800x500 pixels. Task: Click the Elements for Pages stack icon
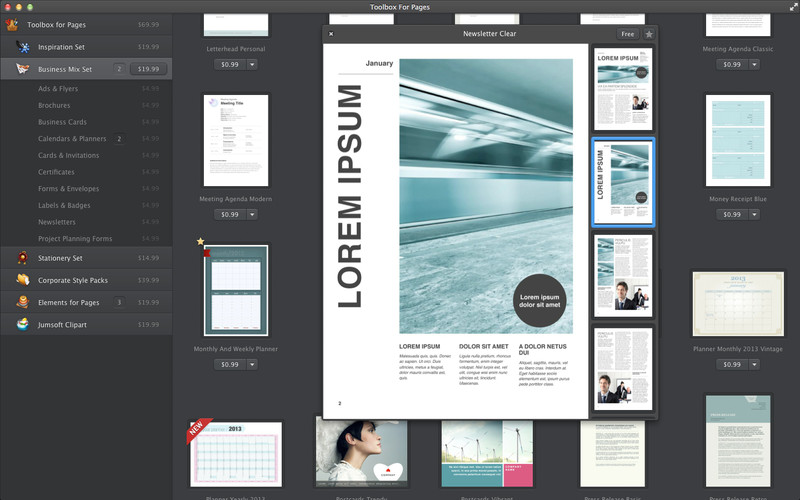[22, 302]
